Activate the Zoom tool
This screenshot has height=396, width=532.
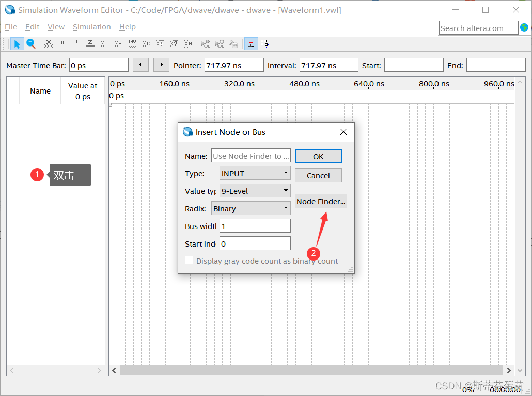click(x=31, y=44)
